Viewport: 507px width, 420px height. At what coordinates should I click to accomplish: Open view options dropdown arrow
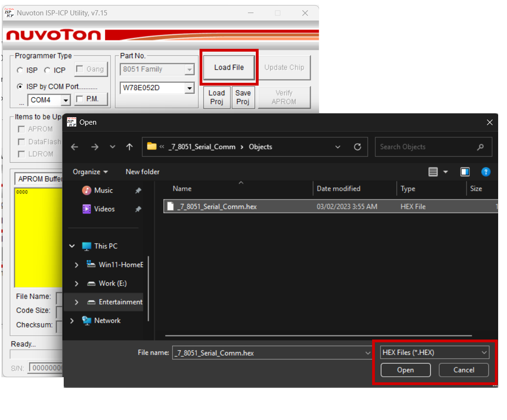click(445, 172)
